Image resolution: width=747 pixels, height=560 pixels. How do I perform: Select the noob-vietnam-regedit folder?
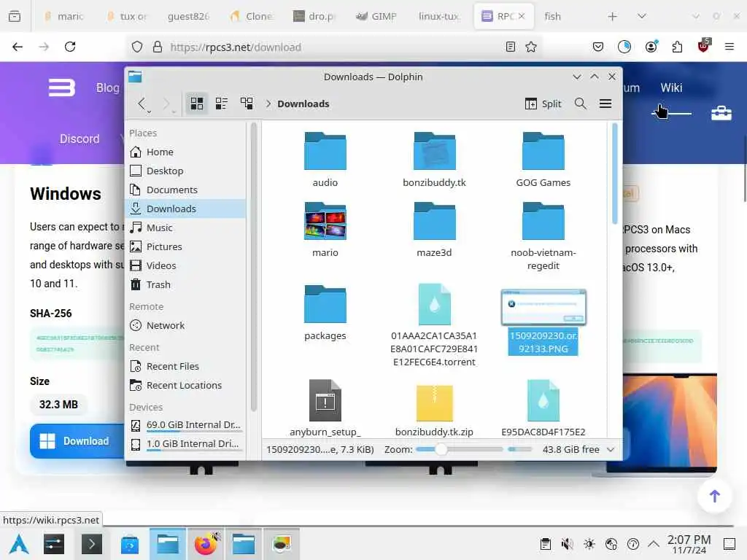[x=543, y=236]
